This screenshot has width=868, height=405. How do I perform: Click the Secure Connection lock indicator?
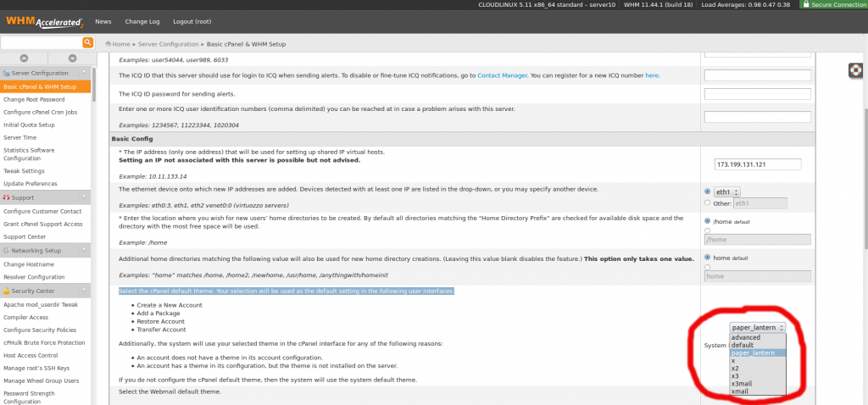point(834,4)
